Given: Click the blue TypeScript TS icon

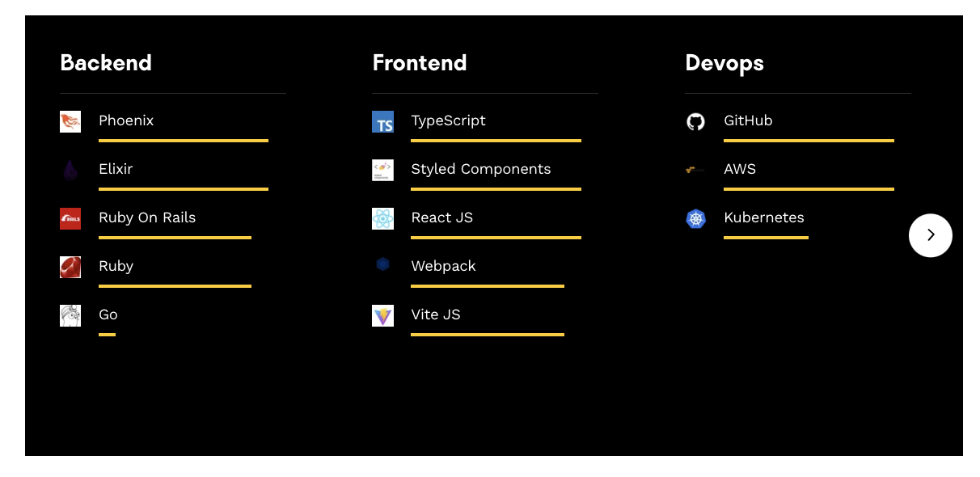Looking at the screenshot, I should coord(382,122).
